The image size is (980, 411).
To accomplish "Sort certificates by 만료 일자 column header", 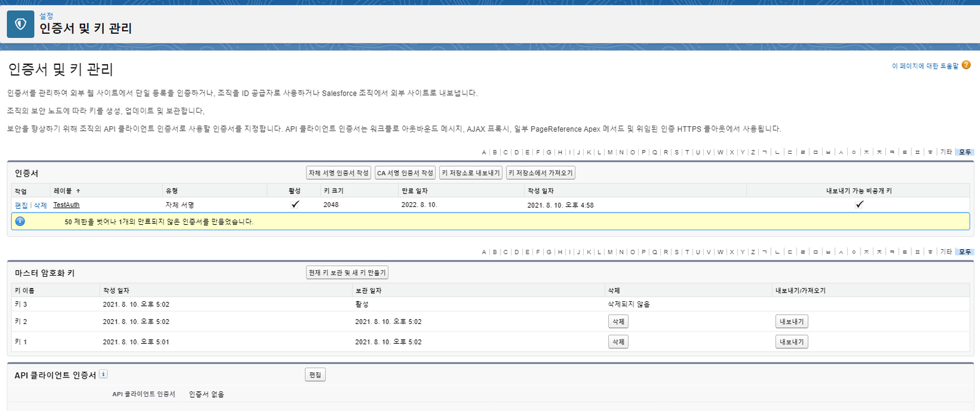I will 415,191.
